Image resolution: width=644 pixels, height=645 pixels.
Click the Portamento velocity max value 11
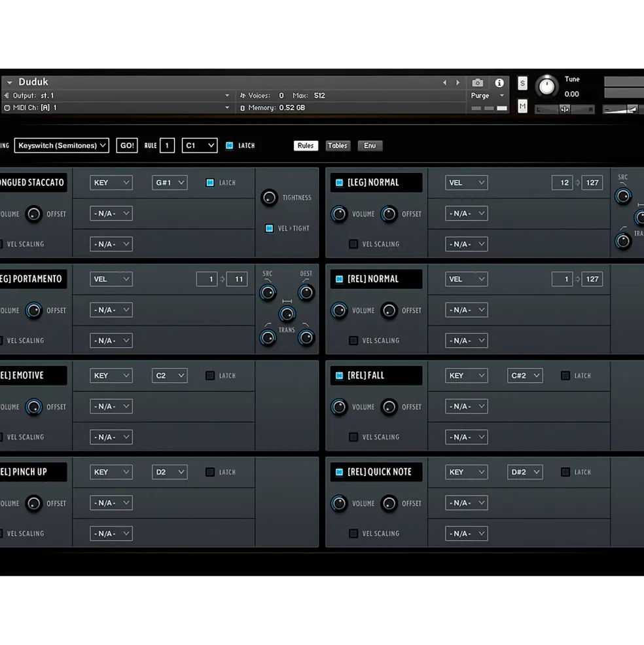(237, 280)
